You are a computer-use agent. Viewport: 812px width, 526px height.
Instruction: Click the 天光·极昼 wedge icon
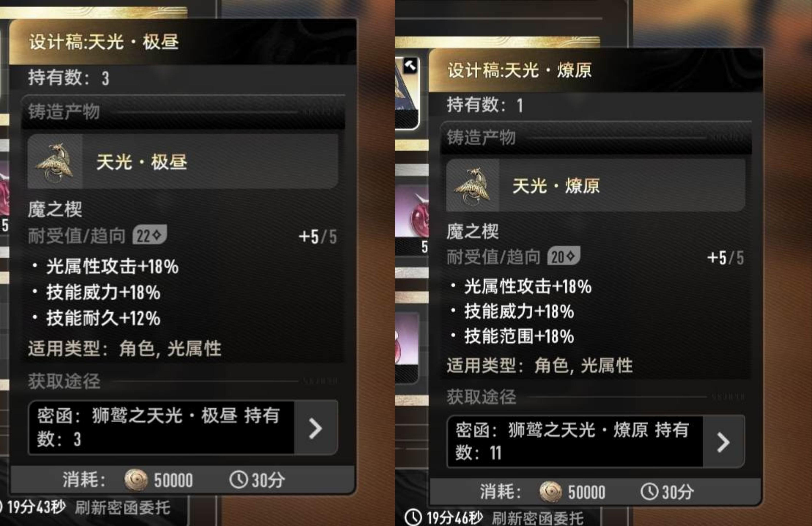click(x=55, y=161)
